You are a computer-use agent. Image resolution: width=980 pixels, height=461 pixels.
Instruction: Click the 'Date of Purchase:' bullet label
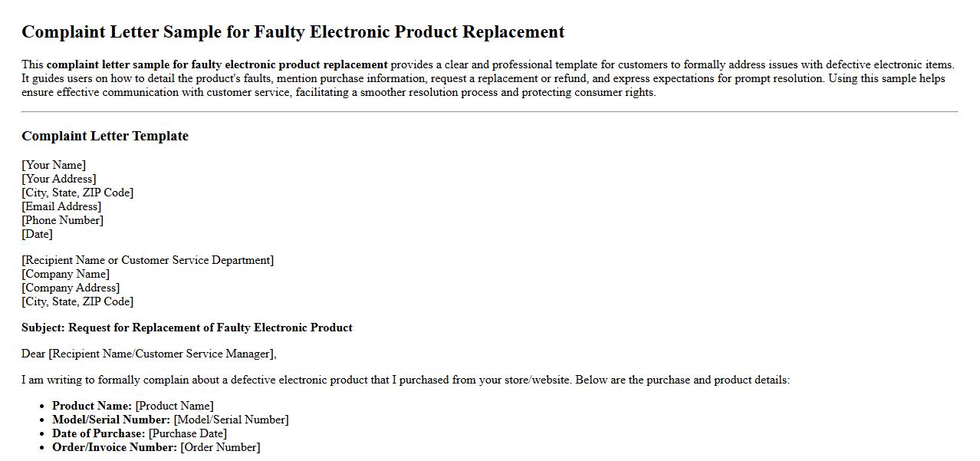[98, 433]
